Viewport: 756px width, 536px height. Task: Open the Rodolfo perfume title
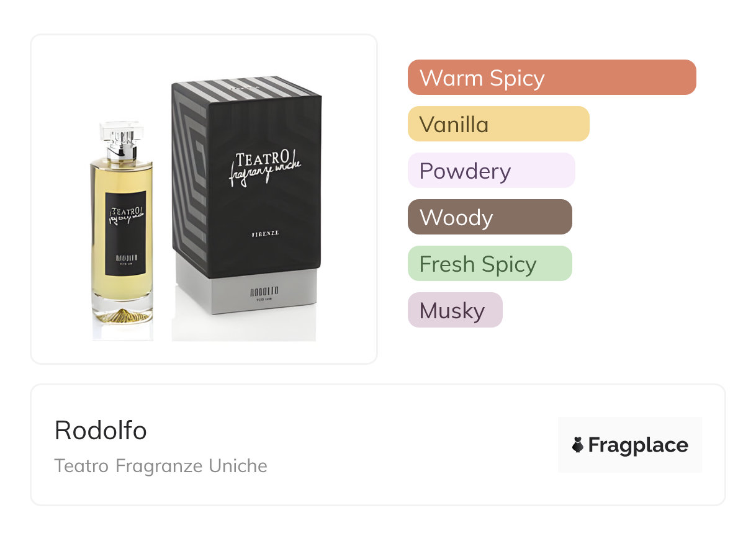click(101, 430)
